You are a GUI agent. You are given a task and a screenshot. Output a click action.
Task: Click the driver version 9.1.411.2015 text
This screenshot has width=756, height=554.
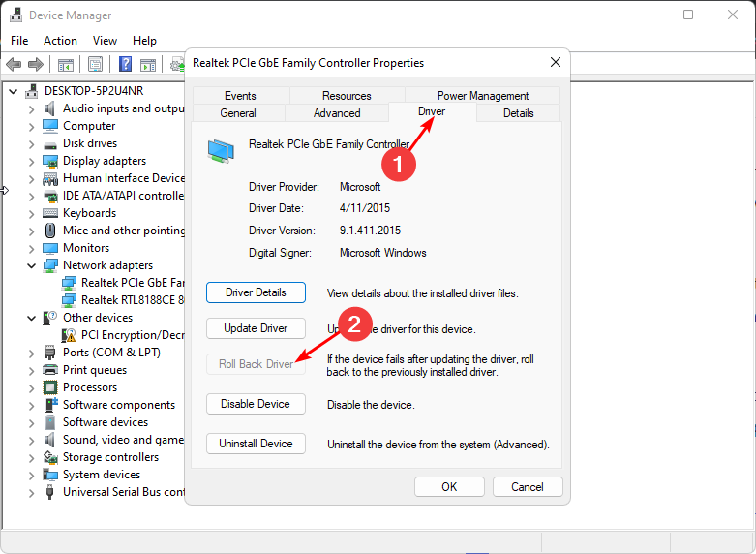pos(370,231)
